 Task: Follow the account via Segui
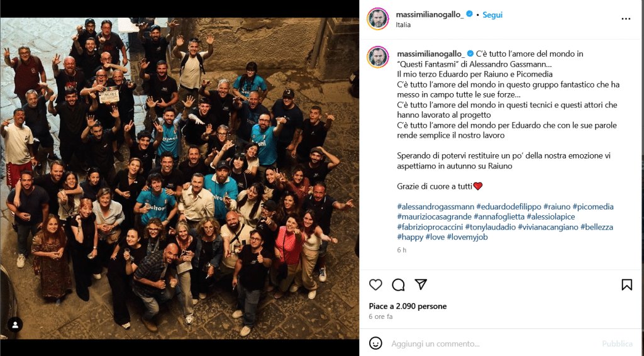492,15
